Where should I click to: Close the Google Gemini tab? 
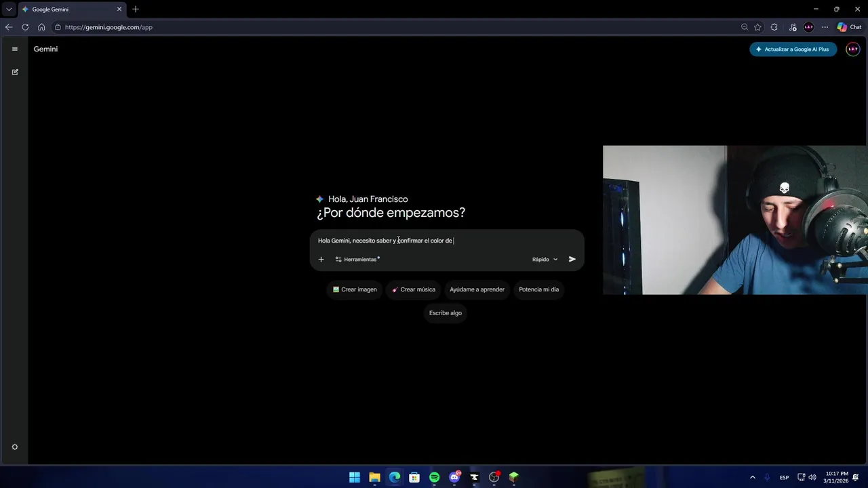[119, 9]
